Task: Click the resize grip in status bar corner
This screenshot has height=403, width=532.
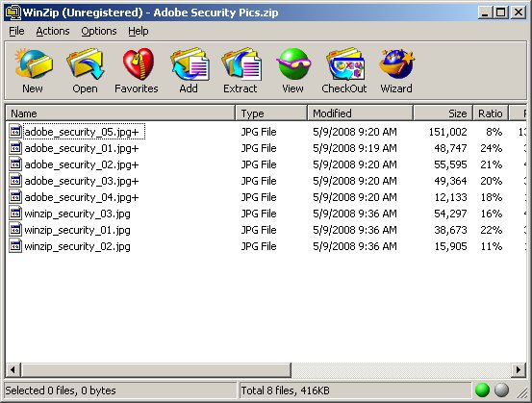Action: click(521, 392)
